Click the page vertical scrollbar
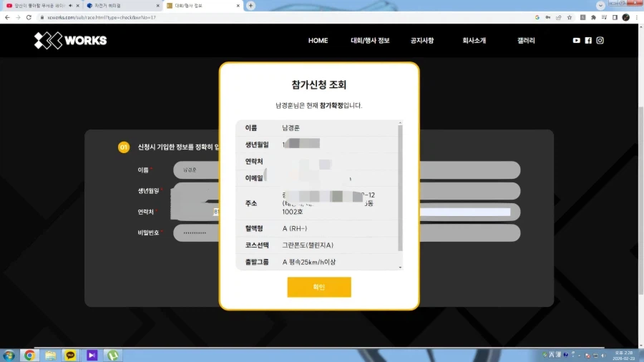Image resolution: width=644 pixels, height=362 pixels. pyautogui.click(x=640, y=200)
